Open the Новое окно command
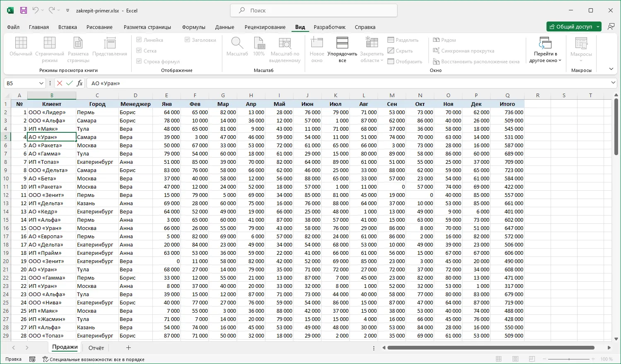Image resolution: width=621 pixels, height=364 pixels. click(x=317, y=49)
